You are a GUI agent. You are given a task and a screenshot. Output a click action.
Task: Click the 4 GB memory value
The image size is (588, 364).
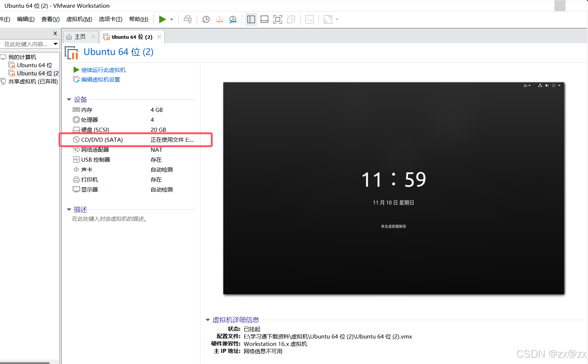click(x=157, y=110)
